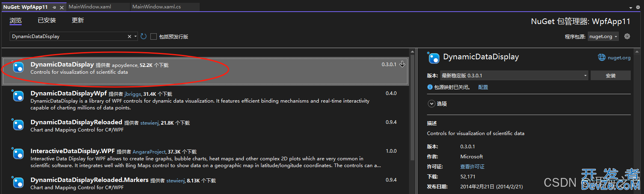
Task: Click the info icon beside 包源映射已关闭
Action: pos(430,87)
